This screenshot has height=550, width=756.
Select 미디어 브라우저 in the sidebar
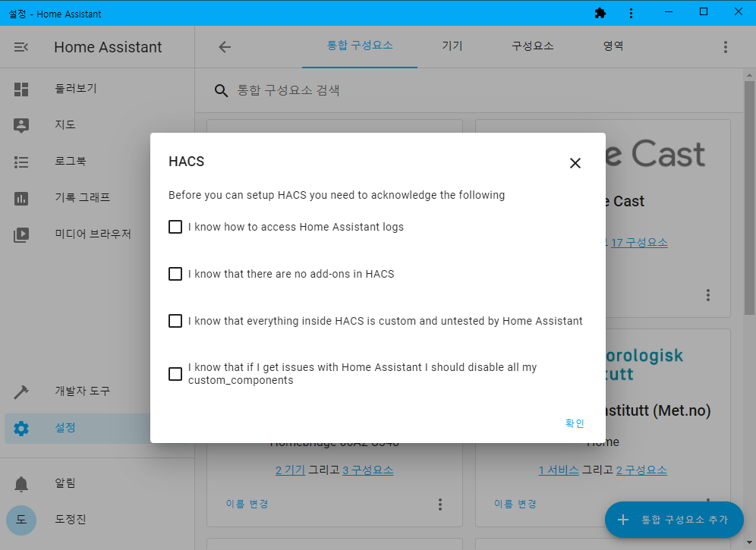click(x=93, y=234)
